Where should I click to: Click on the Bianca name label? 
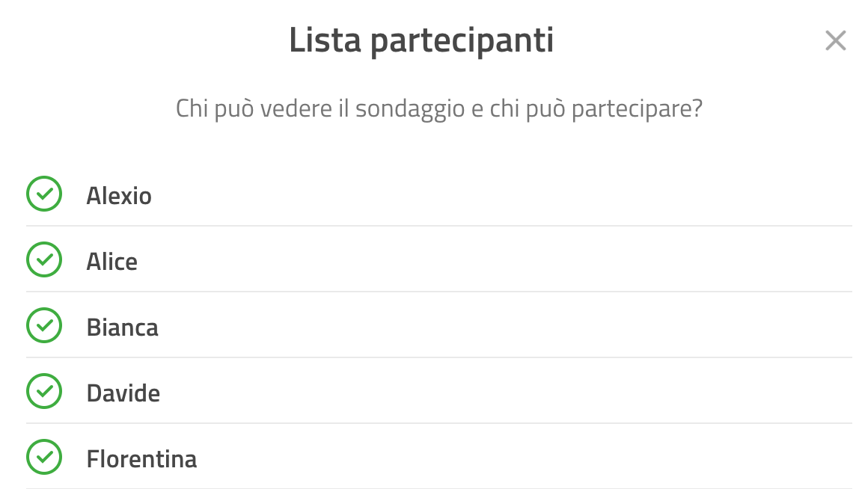pos(122,327)
